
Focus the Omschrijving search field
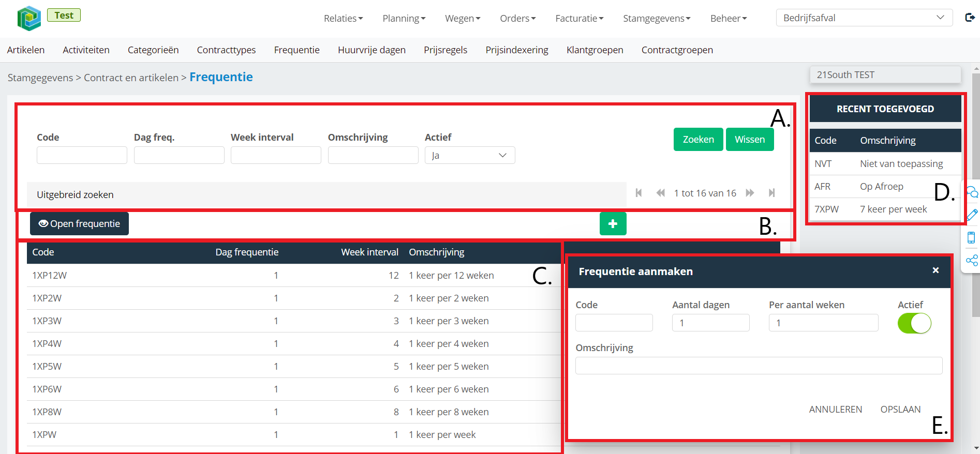tap(373, 155)
